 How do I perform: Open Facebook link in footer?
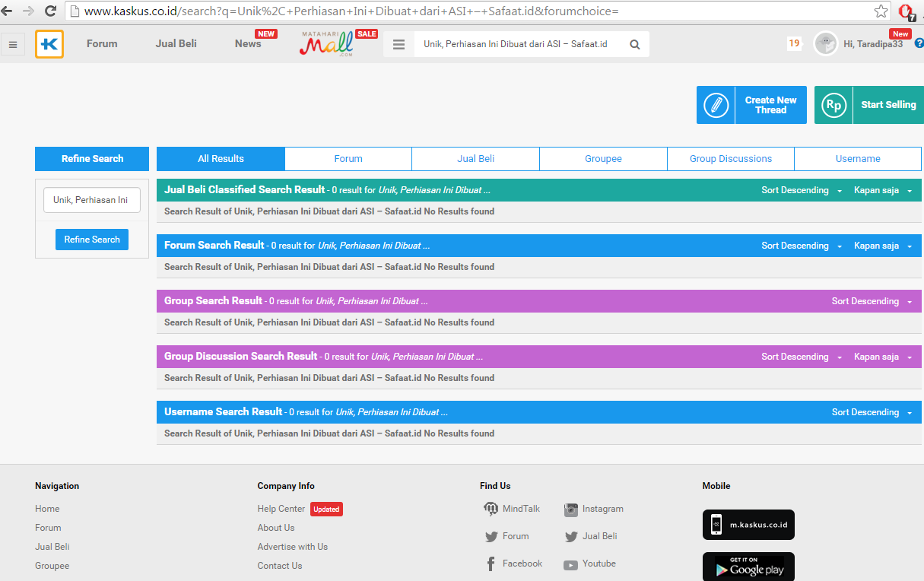point(513,564)
